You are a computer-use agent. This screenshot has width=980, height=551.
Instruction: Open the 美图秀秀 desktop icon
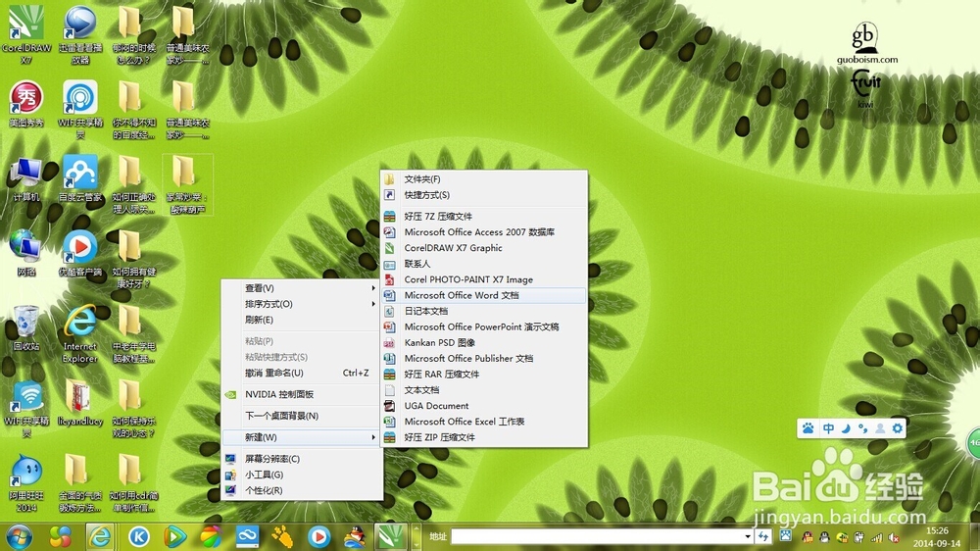(26, 105)
